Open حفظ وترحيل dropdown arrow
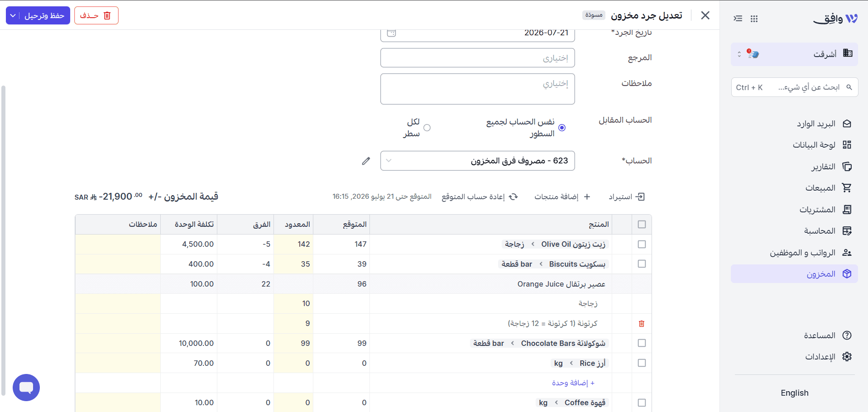Viewport: 868px width, 412px height. point(13,15)
